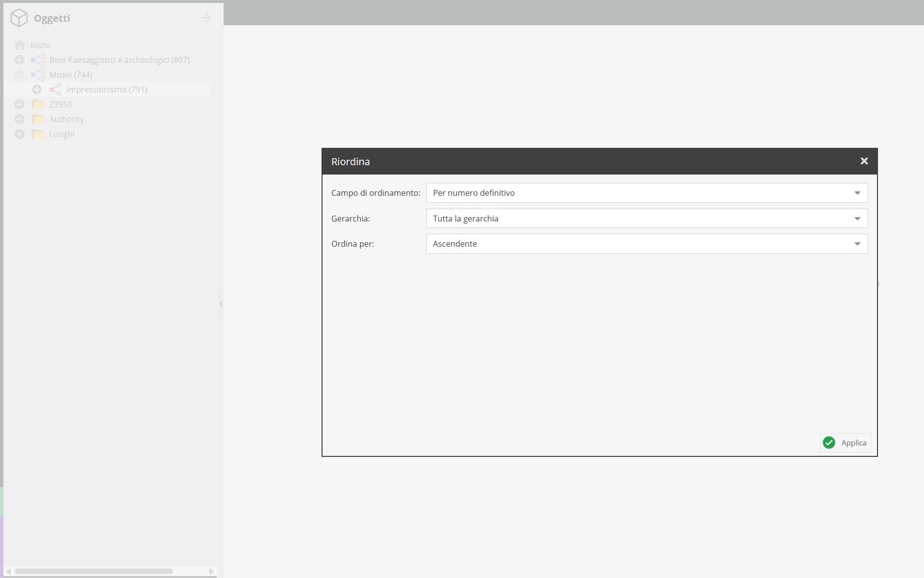Click the Oggetti panel title

click(52, 18)
